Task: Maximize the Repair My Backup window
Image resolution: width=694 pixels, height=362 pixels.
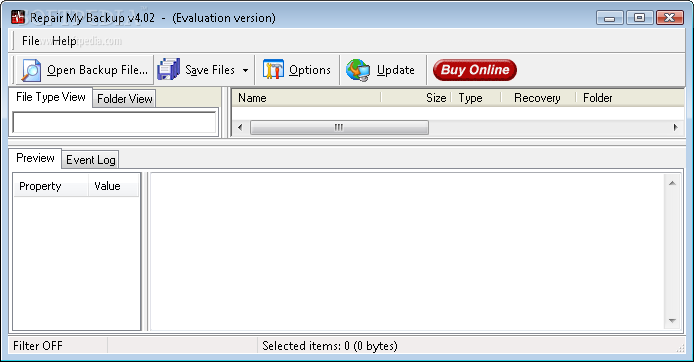Action: tap(639, 18)
